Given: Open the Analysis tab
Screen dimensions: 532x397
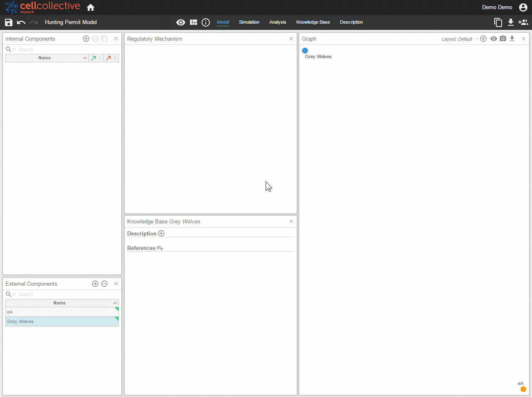Looking at the screenshot, I should [278, 22].
